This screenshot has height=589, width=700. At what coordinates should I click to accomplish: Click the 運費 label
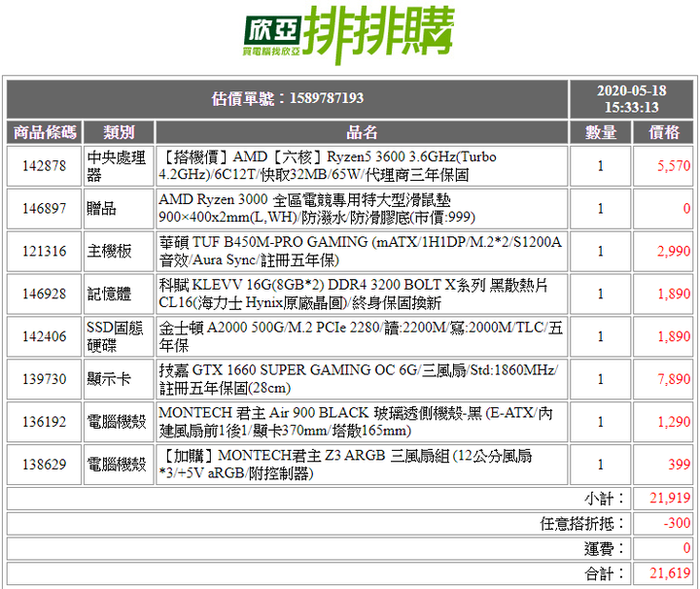(x=604, y=548)
